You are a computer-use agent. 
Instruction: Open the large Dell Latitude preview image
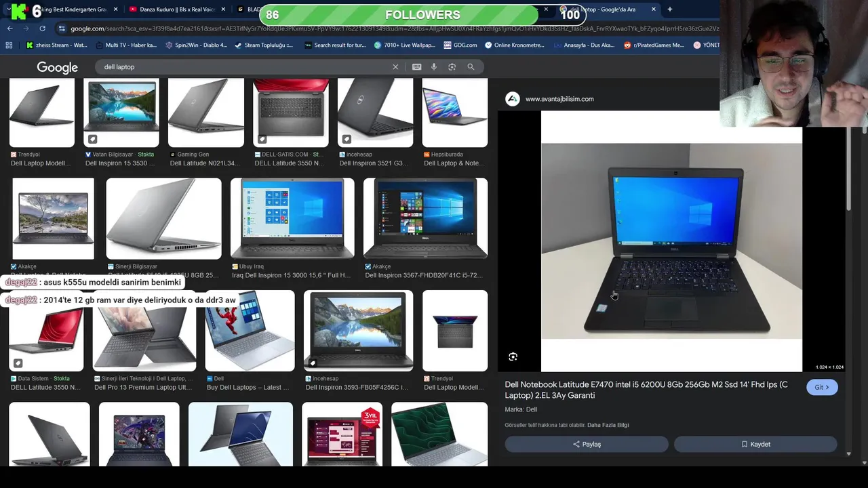(671, 241)
